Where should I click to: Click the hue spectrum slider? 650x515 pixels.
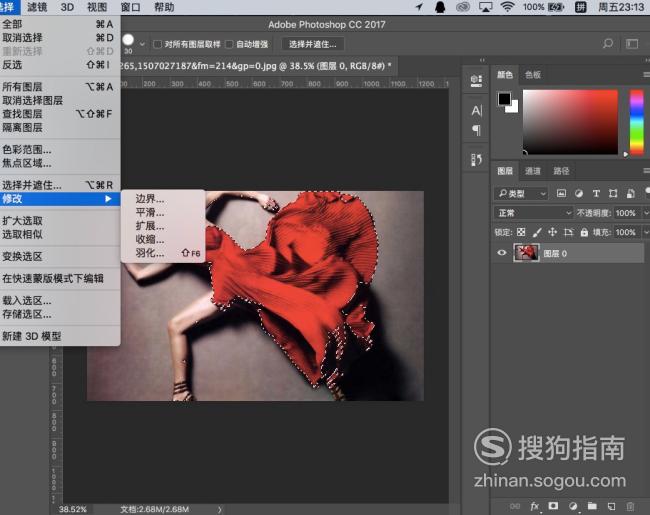tap(637, 122)
